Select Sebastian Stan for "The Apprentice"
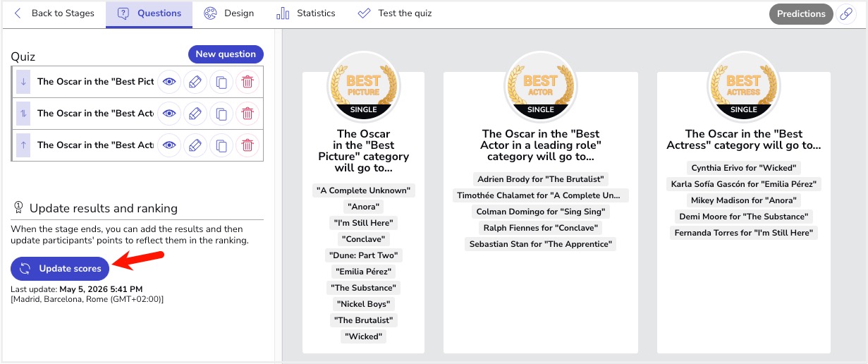Screen dimensions: 868x364 click(x=541, y=244)
